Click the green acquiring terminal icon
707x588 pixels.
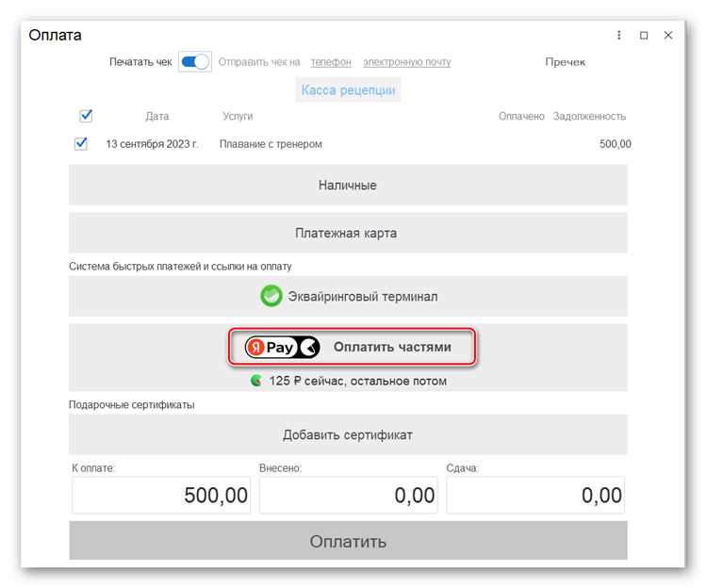271,296
